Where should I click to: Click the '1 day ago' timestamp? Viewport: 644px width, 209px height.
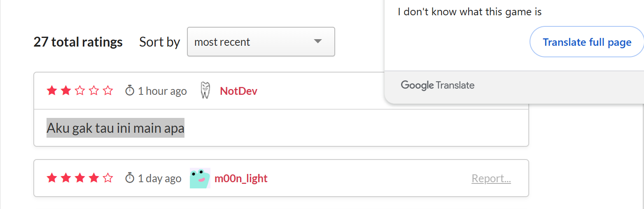159,178
